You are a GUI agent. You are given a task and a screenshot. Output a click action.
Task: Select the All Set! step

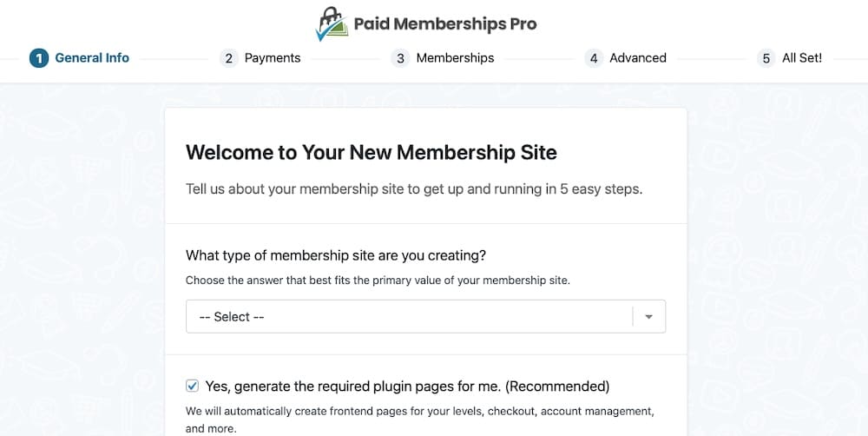tap(801, 58)
